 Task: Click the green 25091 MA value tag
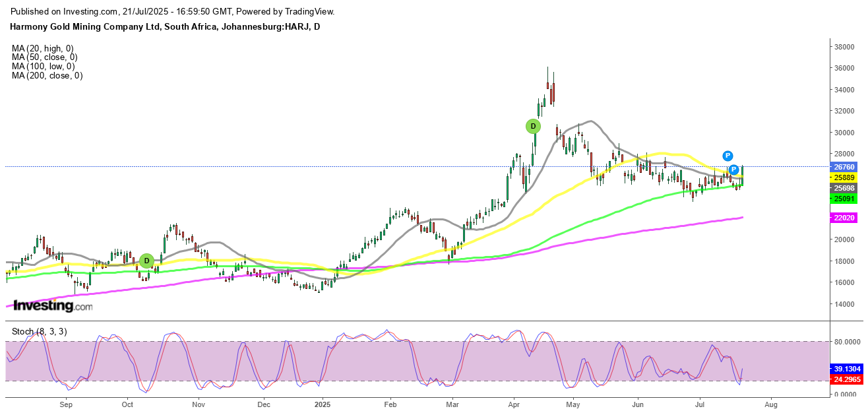click(x=844, y=199)
